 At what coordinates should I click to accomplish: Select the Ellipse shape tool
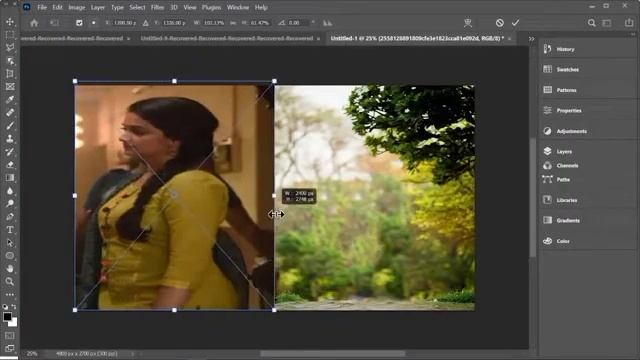click(x=10, y=256)
